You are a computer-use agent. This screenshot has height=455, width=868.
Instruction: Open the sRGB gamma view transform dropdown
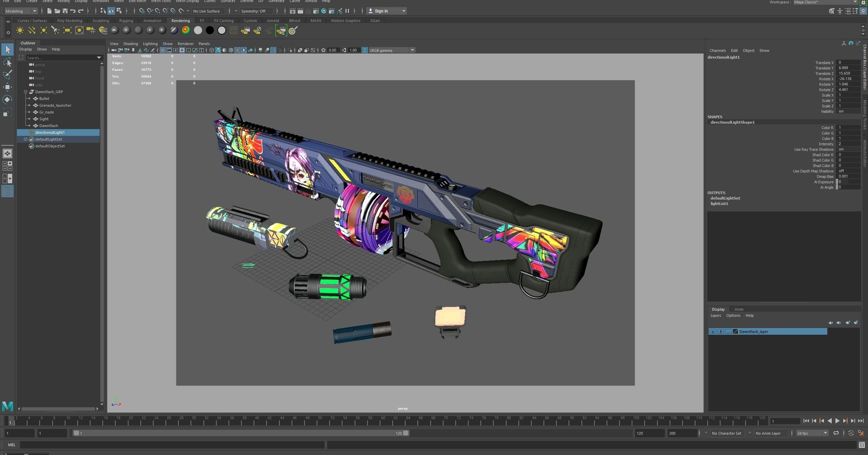pyautogui.click(x=392, y=50)
